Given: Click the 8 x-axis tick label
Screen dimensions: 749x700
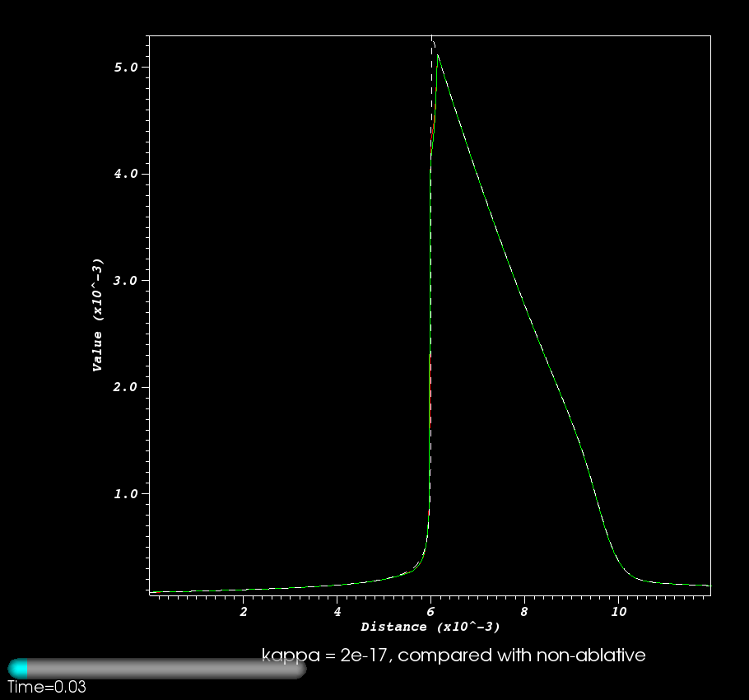Looking at the screenshot, I should click(524, 612).
